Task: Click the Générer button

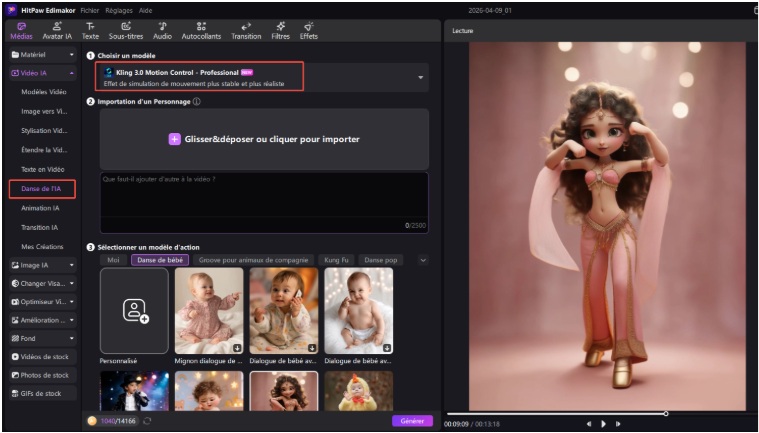Action: click(411, 421)
